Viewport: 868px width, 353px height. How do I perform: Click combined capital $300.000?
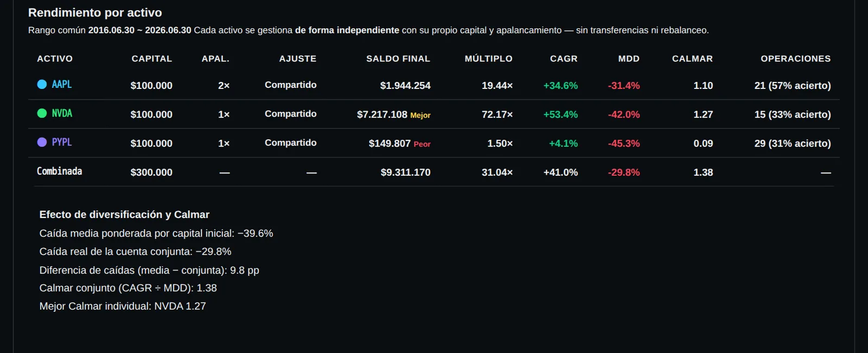click(151, 172)
